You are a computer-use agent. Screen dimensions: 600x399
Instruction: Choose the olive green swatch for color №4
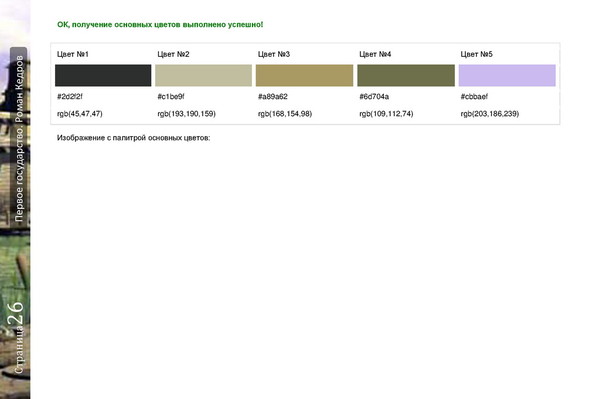point(406,75)
